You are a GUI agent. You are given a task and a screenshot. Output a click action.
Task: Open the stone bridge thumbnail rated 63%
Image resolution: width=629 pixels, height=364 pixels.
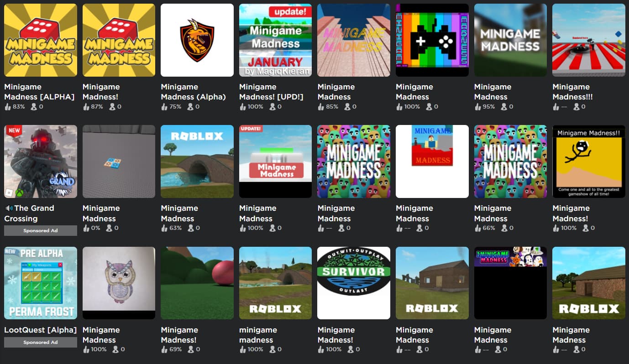197,161
